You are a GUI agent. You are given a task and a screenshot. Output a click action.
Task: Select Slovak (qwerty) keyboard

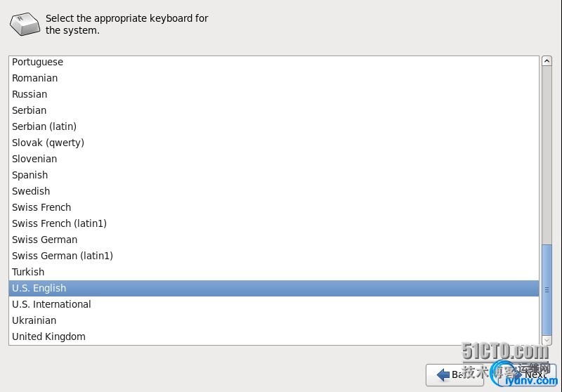[x=48, y=143]
